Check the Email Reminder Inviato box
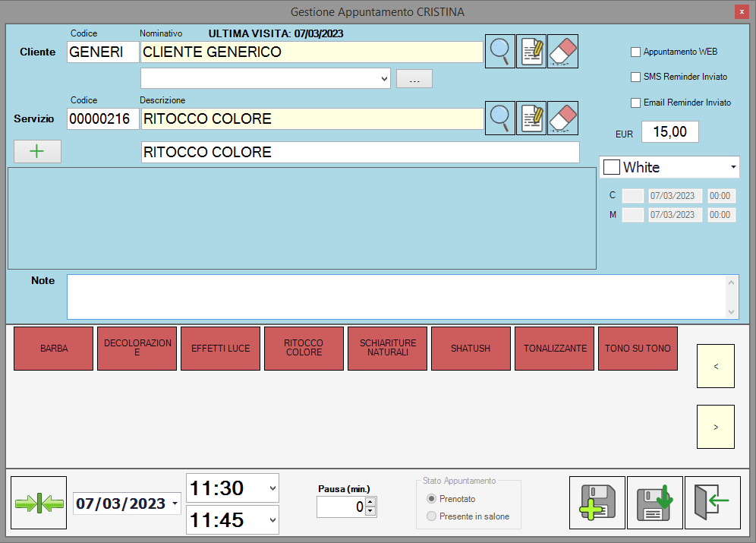This screenshot has width=756, height=543. tap(636, 103)
